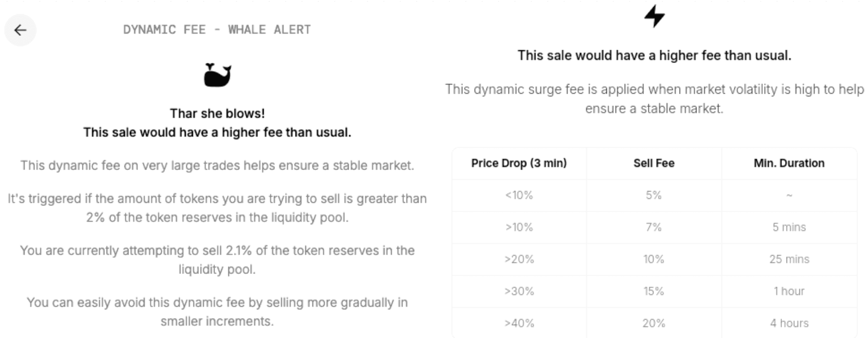Click the 'Min. Duration' column header
868x338 pixels.
(x=789, y=163)
